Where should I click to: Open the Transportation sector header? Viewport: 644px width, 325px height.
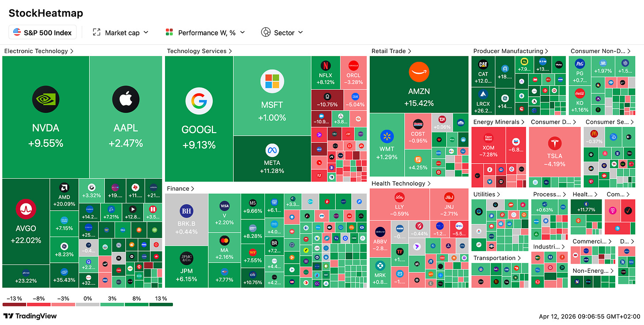[498, 258]
